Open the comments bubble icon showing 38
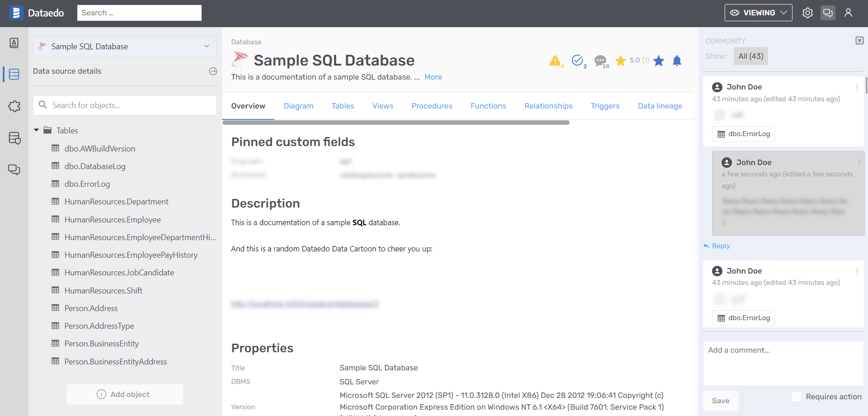The image size is (868, 416). coord(600,61)
